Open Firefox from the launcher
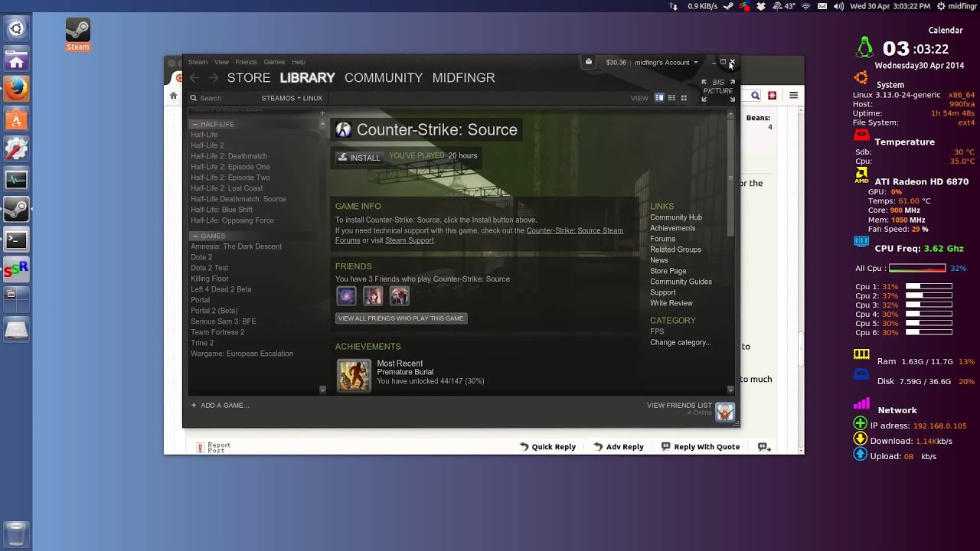980x551 pixels. coord(16,90)
